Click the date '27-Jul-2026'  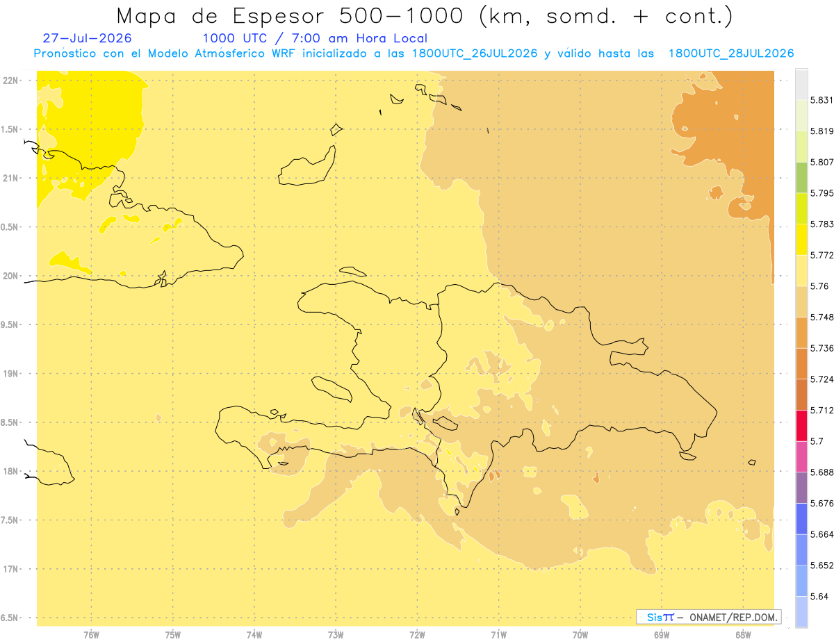click(87, 38)
